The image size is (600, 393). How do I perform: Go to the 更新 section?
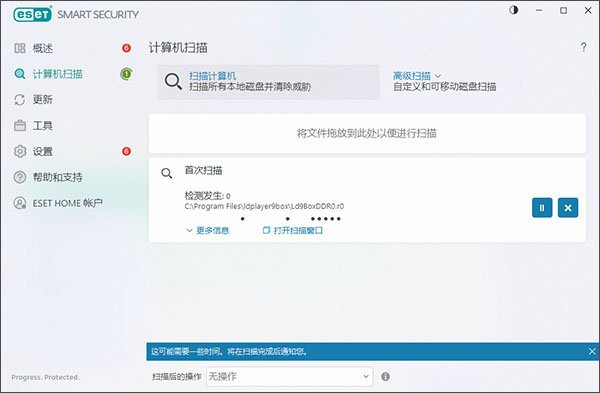pos(42,99)
